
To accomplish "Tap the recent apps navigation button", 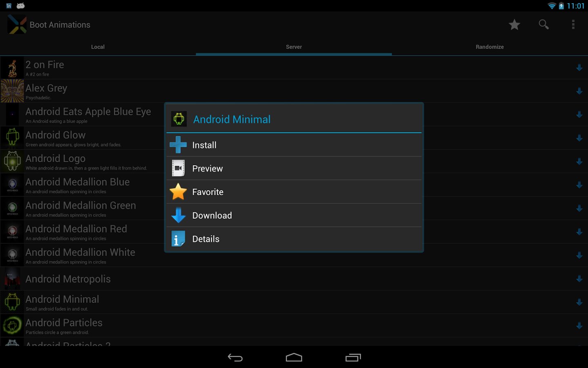I will tap(353, 358).
